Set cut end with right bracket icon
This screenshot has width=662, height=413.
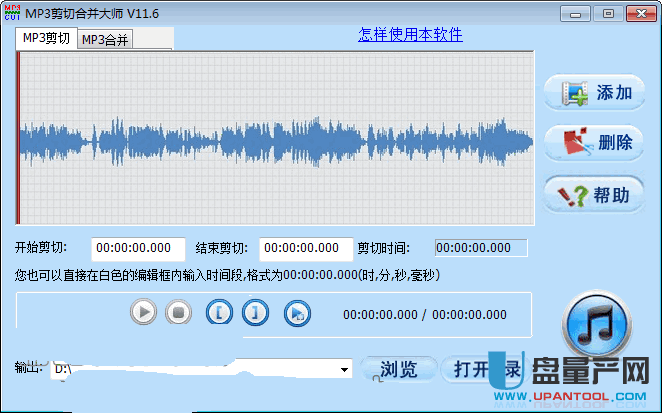click(x=255, y=312)
